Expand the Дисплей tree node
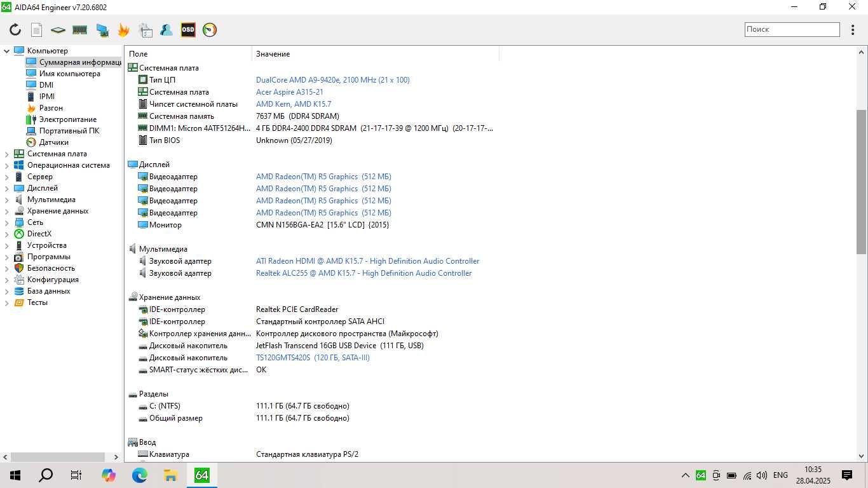This screenshot has width=868, height=488. (x=7, y=188)
